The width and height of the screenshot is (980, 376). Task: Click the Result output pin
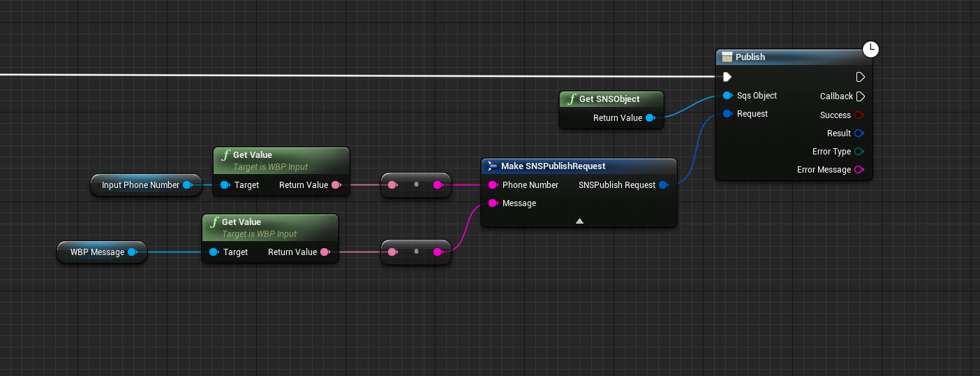(859, 133)
